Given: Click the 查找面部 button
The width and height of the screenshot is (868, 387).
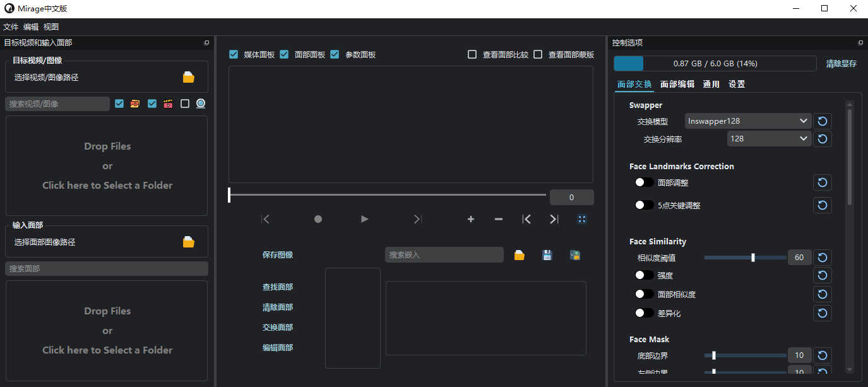Looking at the screenshot, I should click(x=278, y=287).
